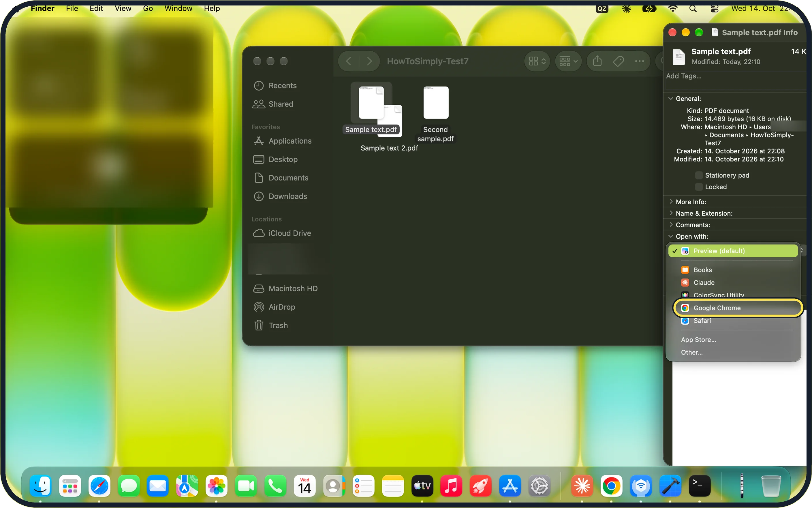The height and width of the screenshot is (508, 812).
Task: Open the Group By menu in Finder toolbar
Action: (568, 61)
